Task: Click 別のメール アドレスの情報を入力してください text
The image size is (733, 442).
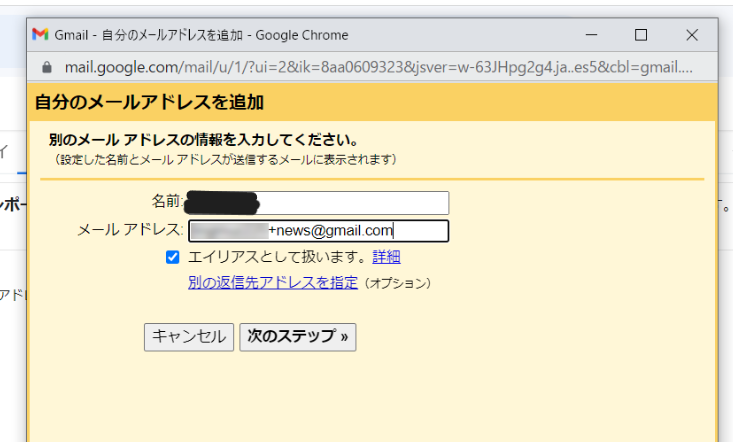Action: click(204, 140)
